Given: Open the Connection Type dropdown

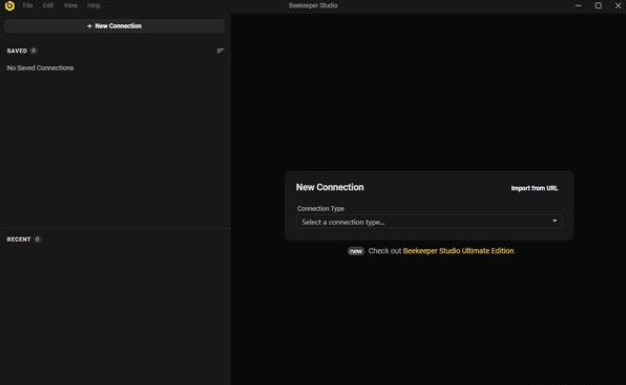Looking at the screenshot, I should pyautogui.click(x=429, y=222).
